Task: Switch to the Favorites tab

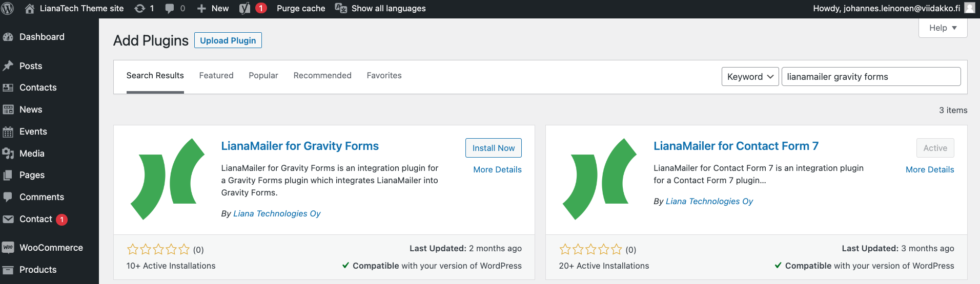Action: coord(384,75)
